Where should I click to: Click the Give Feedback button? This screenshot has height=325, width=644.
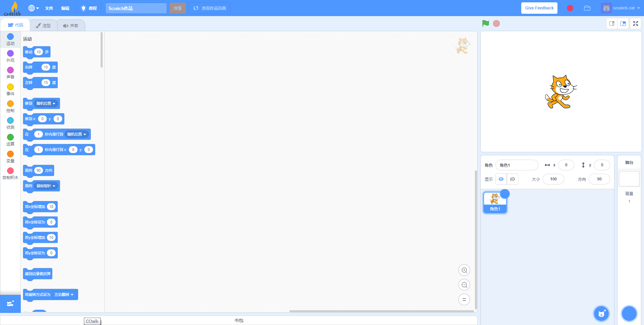click(539, 8)
